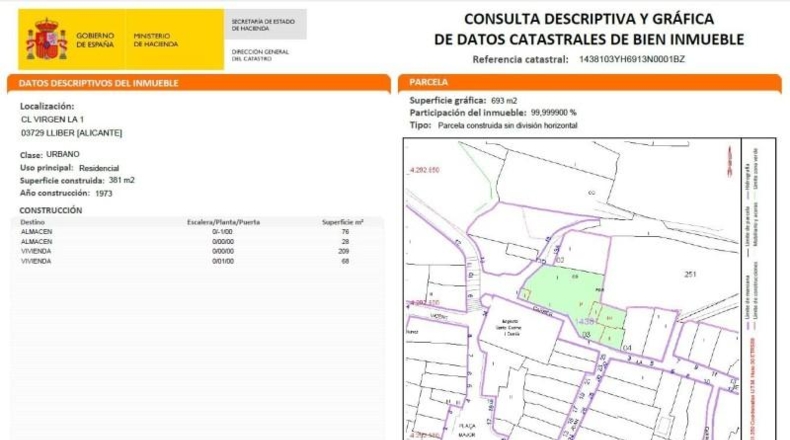The image size is (790, 440).
Task: Click the "4.292.650" coordinate label on map
Action: tap(425, 170)
